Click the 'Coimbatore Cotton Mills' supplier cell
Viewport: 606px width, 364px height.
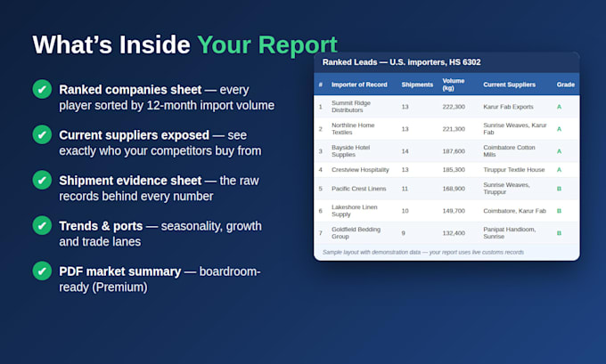click(509, 151)
